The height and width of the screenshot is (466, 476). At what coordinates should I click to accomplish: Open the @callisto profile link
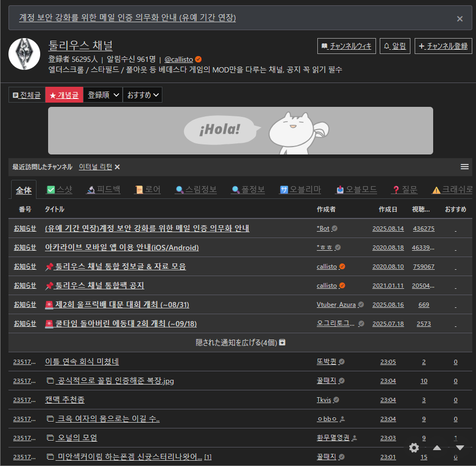[x=178, y=59]
